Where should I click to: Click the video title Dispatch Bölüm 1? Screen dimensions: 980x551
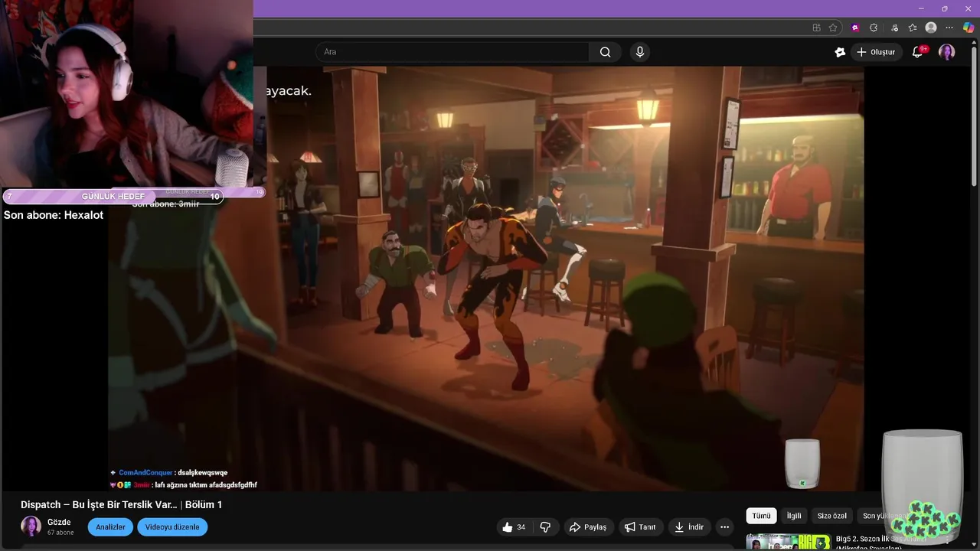click(121, 505)
